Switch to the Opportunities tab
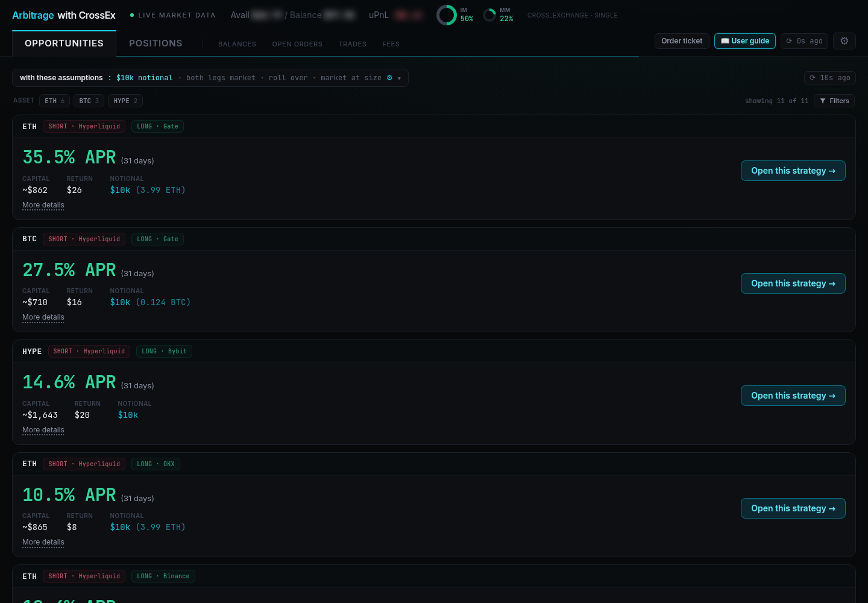Viewport: 868px width, 603px height. pyautogui.click(x=64, y=43)
